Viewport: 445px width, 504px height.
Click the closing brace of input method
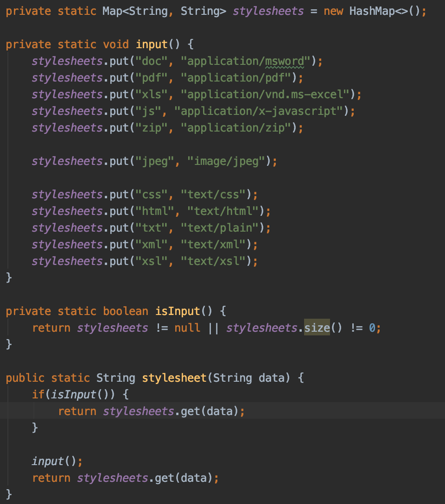point(9,277)
